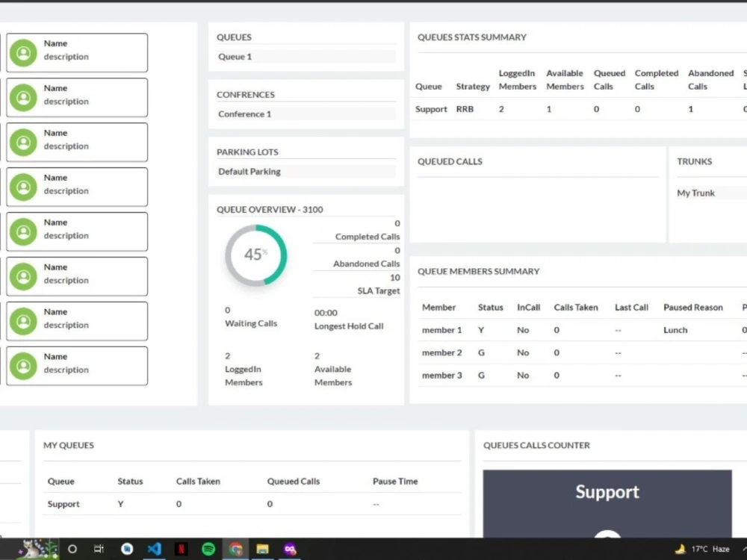This screenshot has height=560, width=747.
Task: Select the member 3 row
Action: pyautogui.click(x=582, y=376)
